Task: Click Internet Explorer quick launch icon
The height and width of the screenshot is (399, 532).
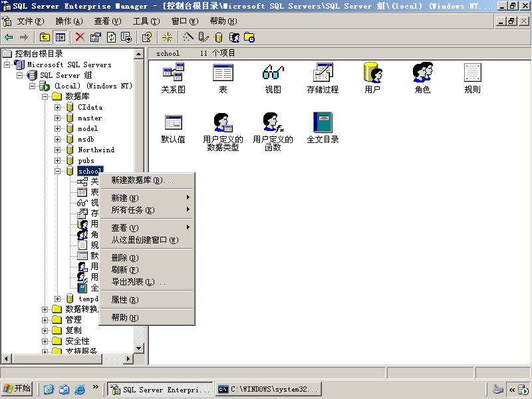Action: [x=80, y=389]
